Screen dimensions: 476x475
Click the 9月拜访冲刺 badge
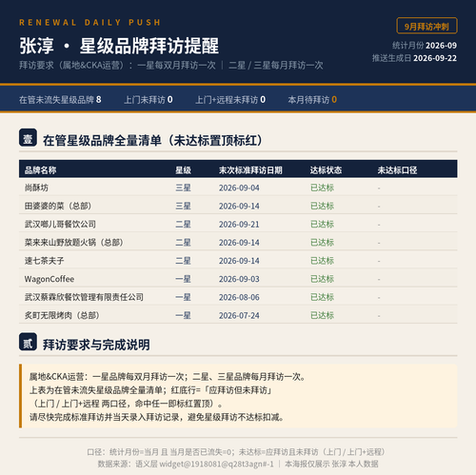point(426,26)
